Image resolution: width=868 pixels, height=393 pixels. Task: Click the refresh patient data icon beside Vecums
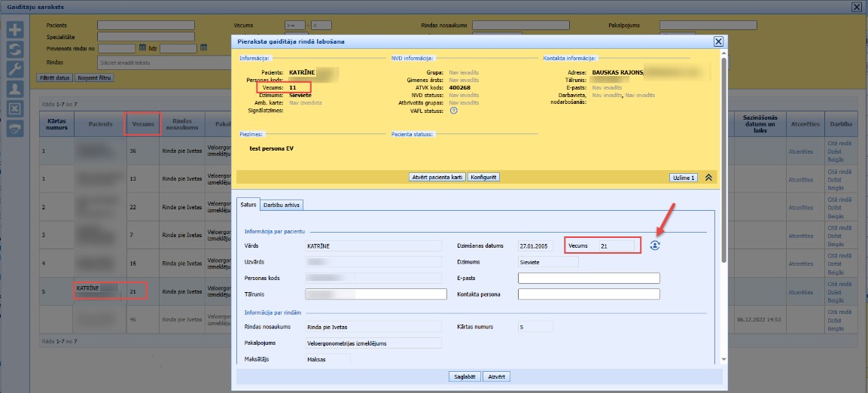click(655, 245)
